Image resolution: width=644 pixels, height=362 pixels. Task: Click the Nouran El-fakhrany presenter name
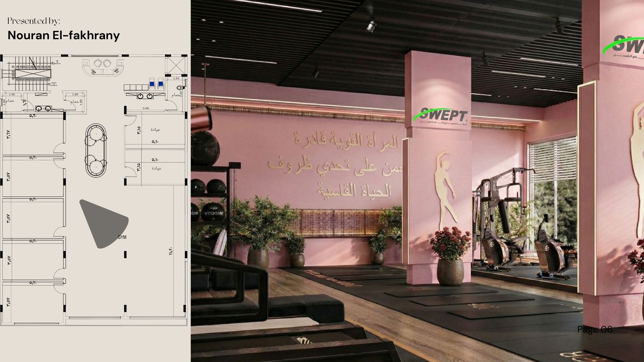tap(64, 35)
